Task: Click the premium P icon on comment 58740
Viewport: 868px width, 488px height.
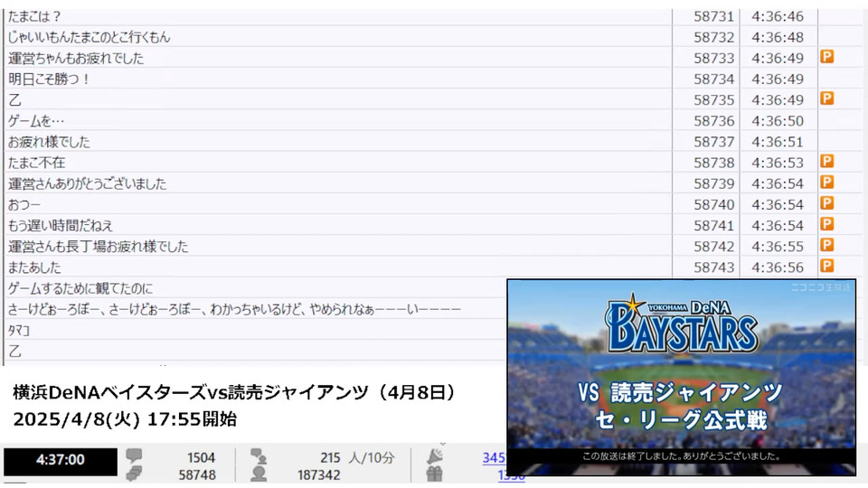Action: coord(827,203)
